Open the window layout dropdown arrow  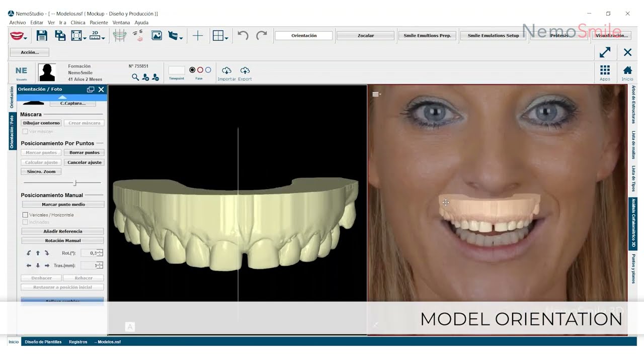[226, 38]
